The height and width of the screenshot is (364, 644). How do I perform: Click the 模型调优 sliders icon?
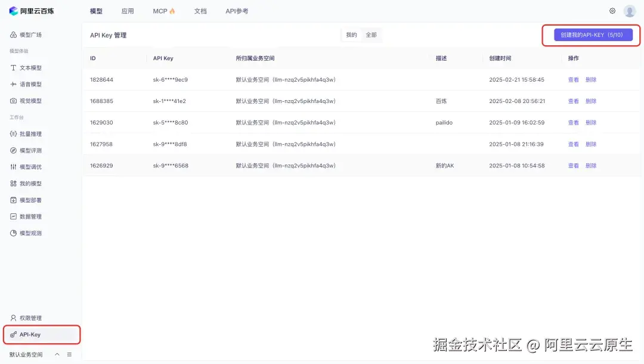[13, 167]
